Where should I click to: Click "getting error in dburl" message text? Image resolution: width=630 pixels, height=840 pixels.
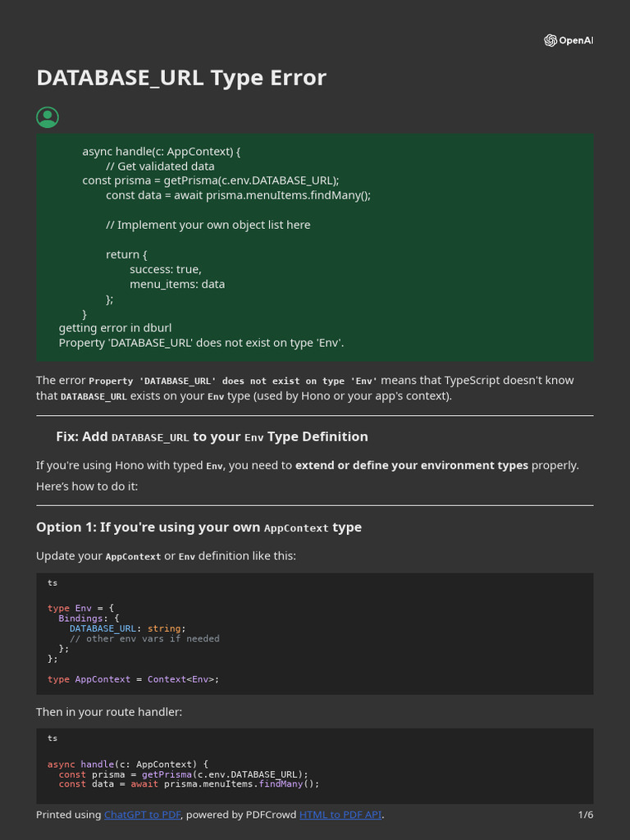click(115, 328)
